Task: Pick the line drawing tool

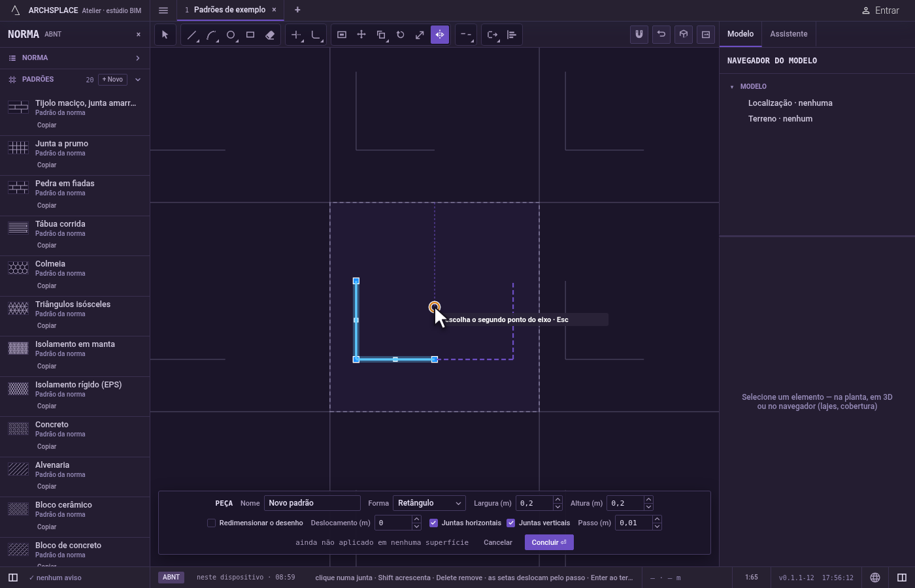Action: pyautogui.click(x=191, y=35)
